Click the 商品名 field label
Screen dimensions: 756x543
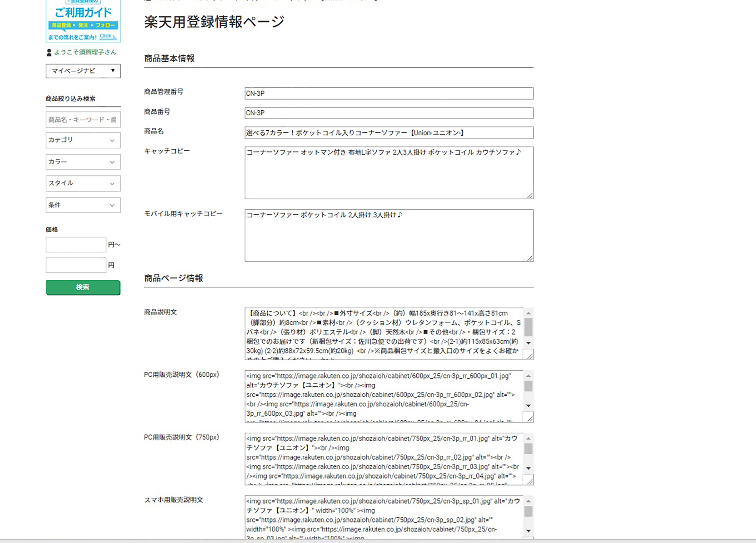click(x=154, y=131)
